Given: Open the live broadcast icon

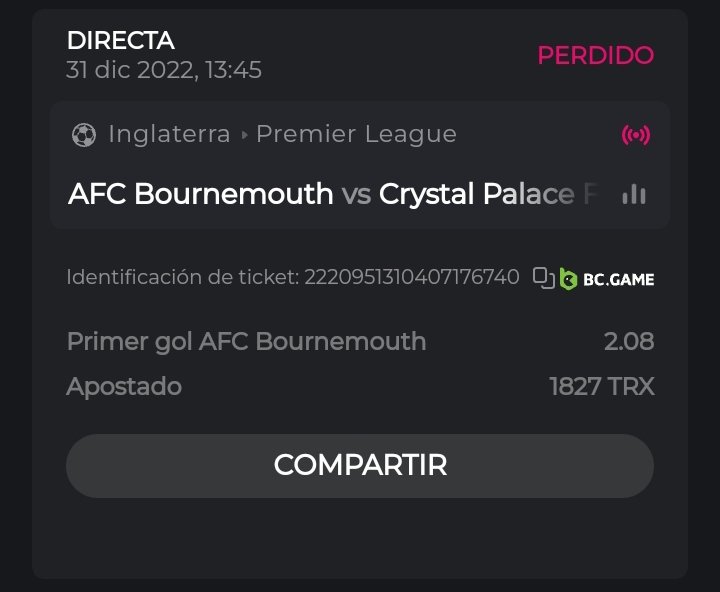Looking at the screenshot, I should pyautogui.click(x=635, y=135).
